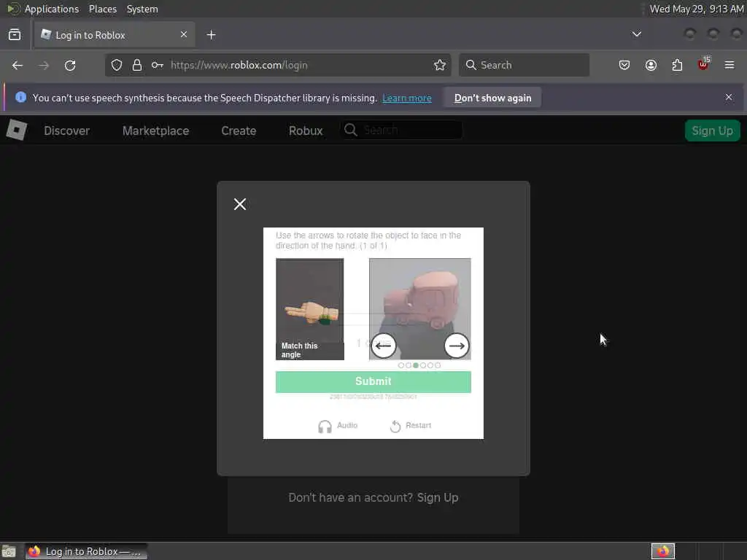
Task: Switch to the Audio challenge
Action: click(x=338, y=426)
